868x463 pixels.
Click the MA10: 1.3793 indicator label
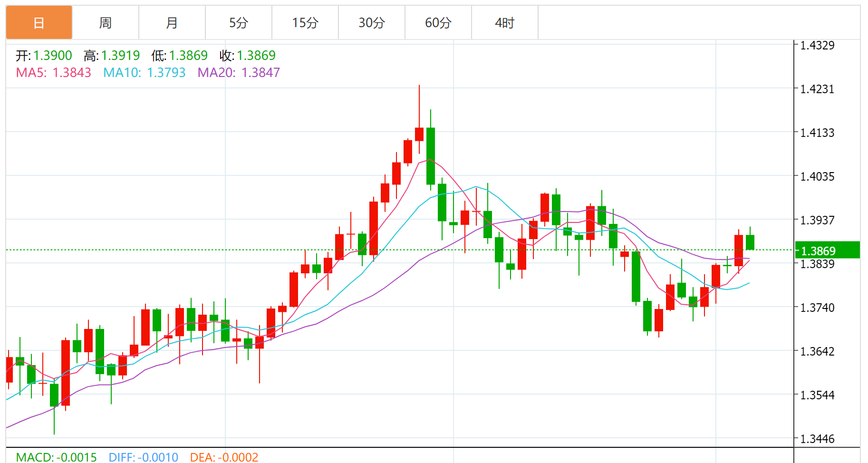pos(145,73)
